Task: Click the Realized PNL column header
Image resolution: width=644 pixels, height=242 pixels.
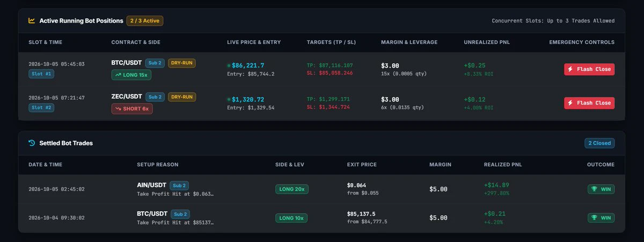Action: point(503,165)
